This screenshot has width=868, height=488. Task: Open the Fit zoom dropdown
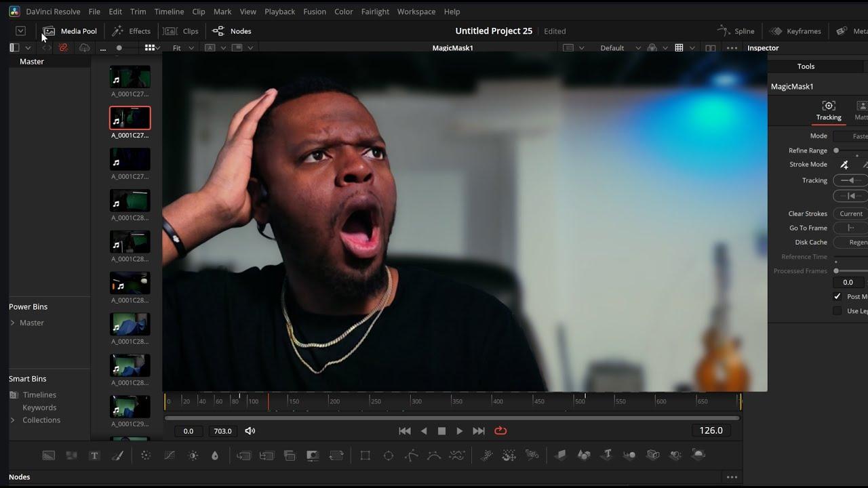183,48
